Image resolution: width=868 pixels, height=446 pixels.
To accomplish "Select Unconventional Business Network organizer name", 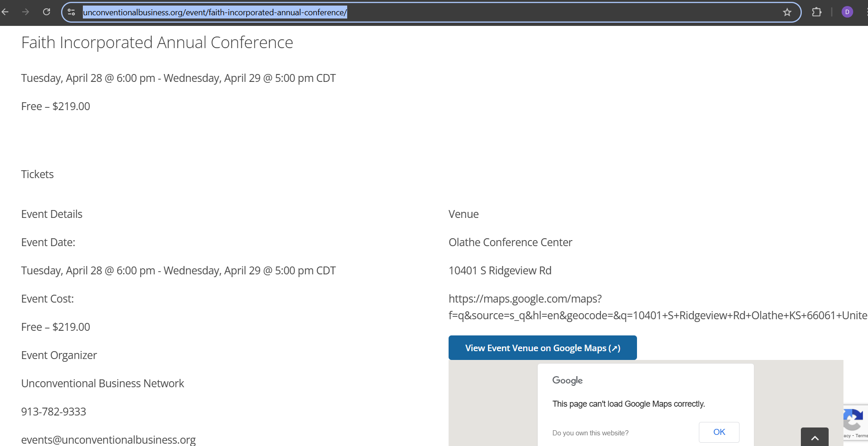I will pos(103,384).
